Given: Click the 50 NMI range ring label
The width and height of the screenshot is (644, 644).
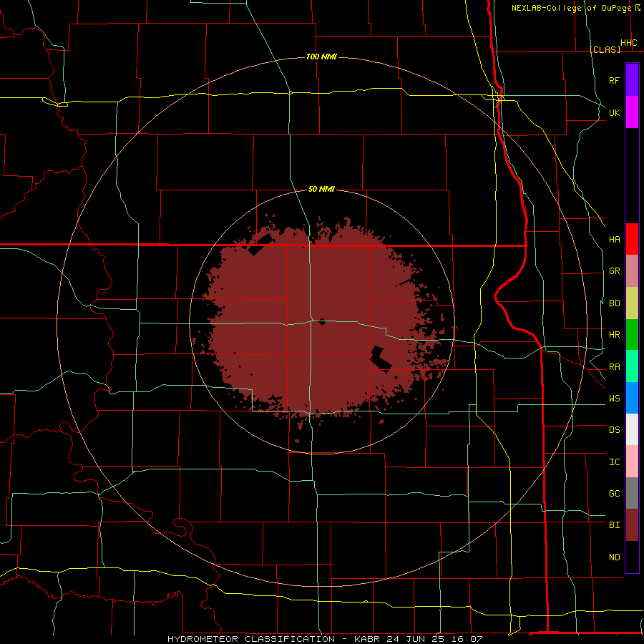Looking at the screenshot, I should click(x=321, y=189).
